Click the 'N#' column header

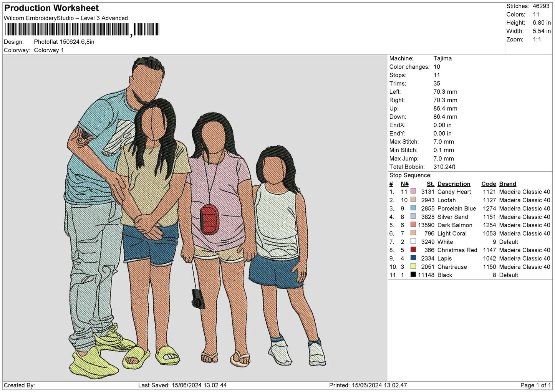404,184
